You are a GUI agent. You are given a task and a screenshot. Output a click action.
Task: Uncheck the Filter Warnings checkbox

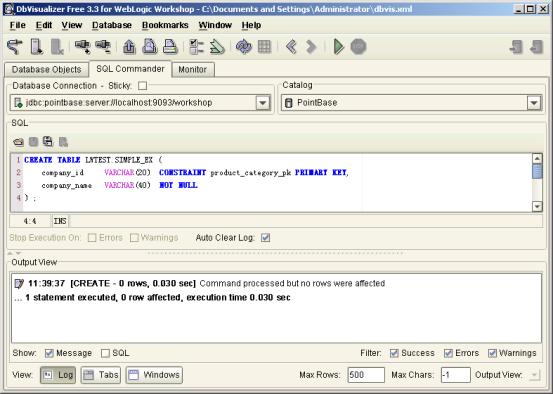(492, 353)
